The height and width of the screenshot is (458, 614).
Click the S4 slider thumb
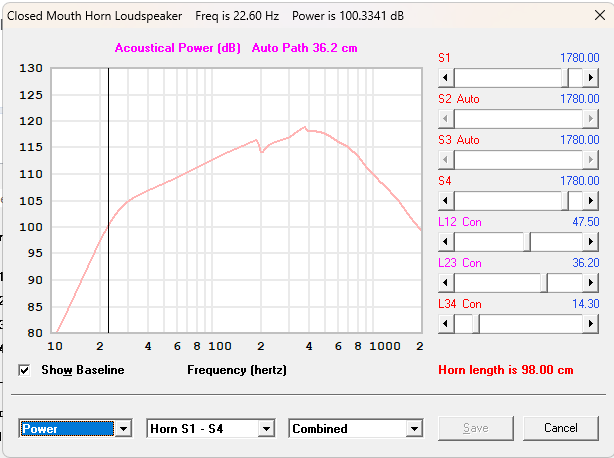click(x=566, y=201)
